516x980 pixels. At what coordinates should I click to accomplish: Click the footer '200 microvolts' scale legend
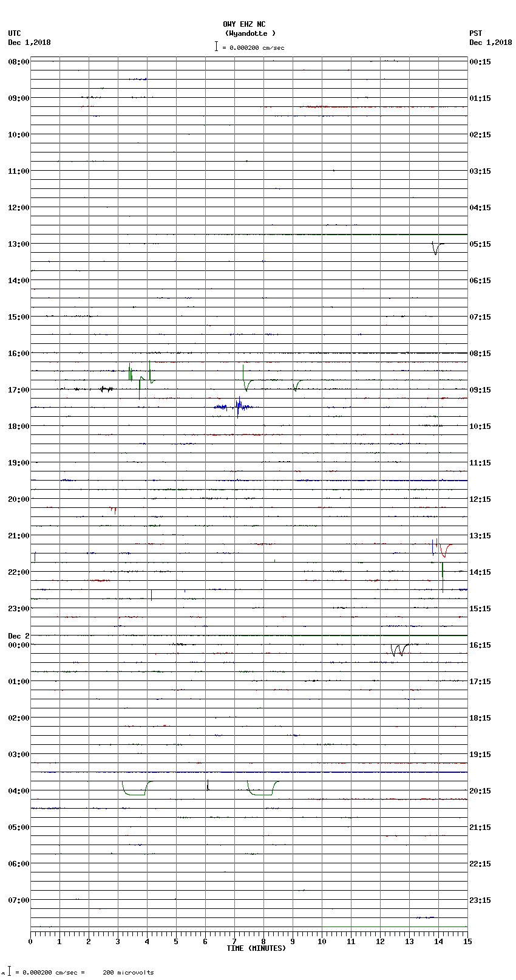[128, 973]
